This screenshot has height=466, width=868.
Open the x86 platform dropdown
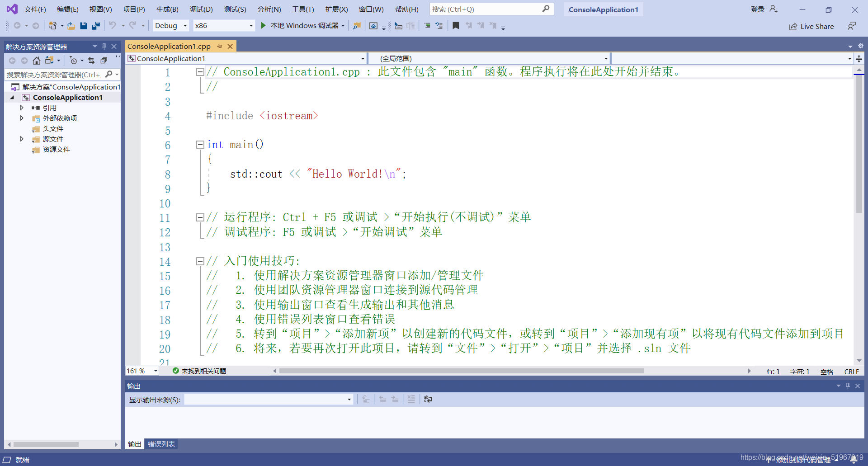pos(224,26)
